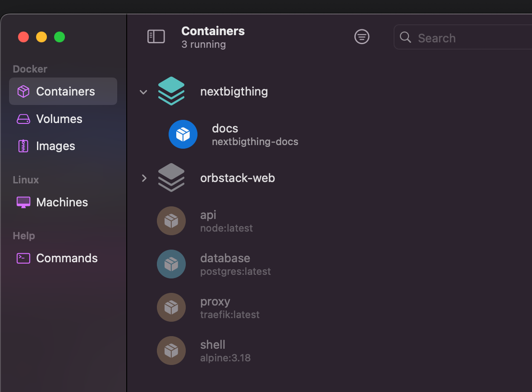Click the alpine:3.18 image label

pyautogui.click(x=225, y=358)
